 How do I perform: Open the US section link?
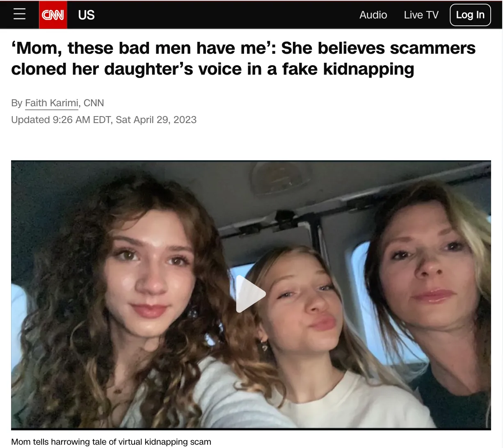click(86, 15)
